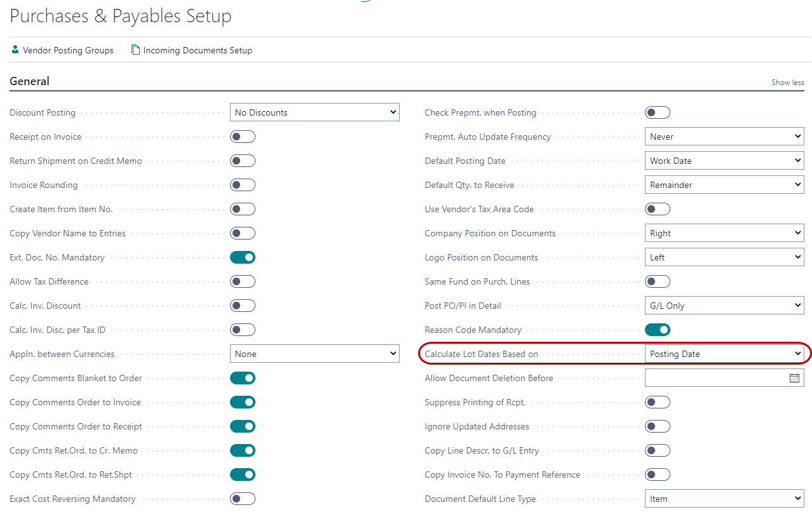Click the Allow Document Deletion Before field

point(715,378)
